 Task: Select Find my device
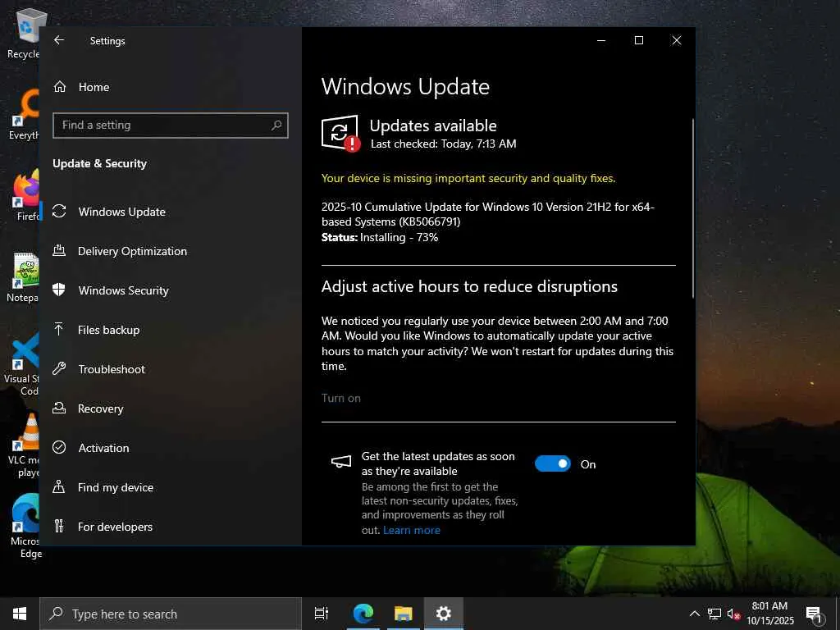171,487
